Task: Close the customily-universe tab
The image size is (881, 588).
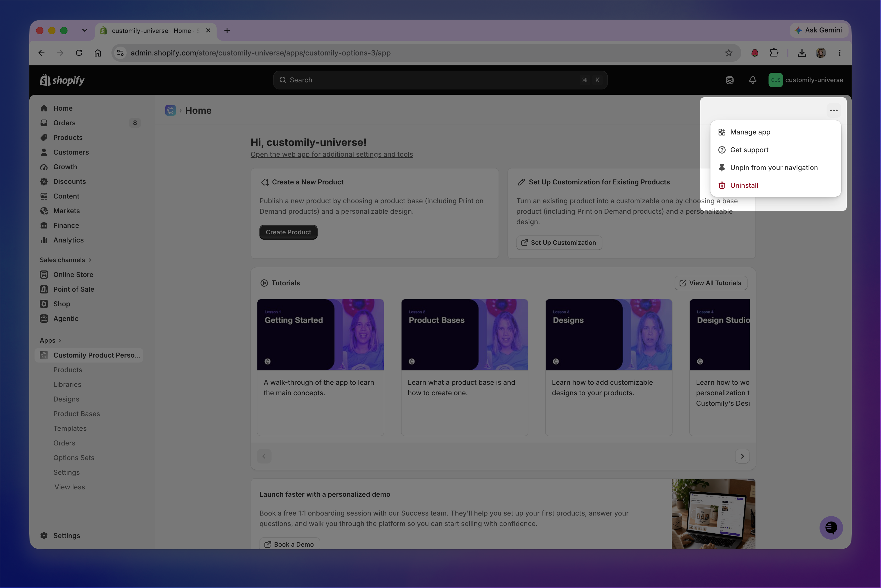Action: click(208, 30)
